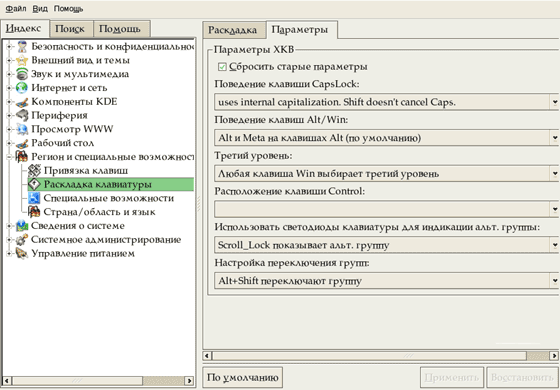Viewport: 560px width, 390px height.
Task: Click the Звук и мультимедиа icon
Action: point(22,74)
